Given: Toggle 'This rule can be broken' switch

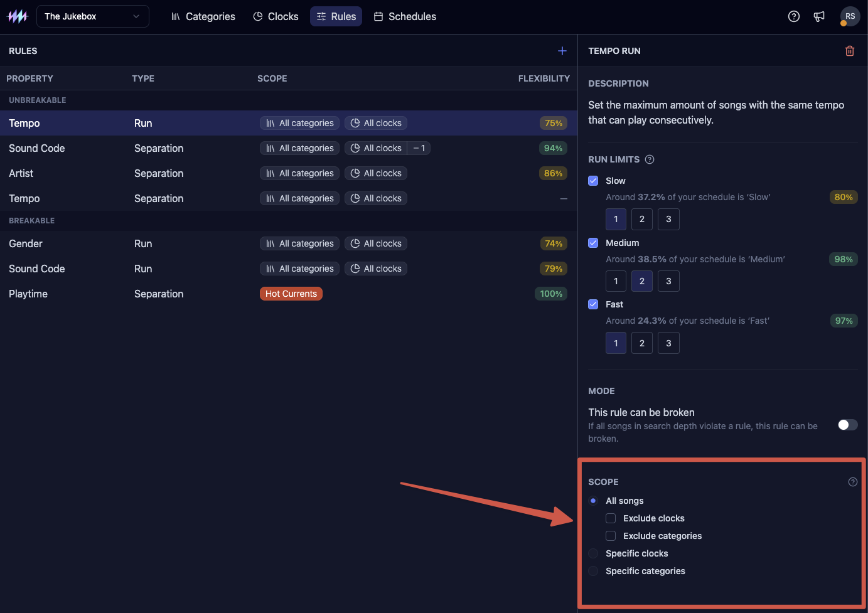Looking at the screenshot, I should point(847,425).
